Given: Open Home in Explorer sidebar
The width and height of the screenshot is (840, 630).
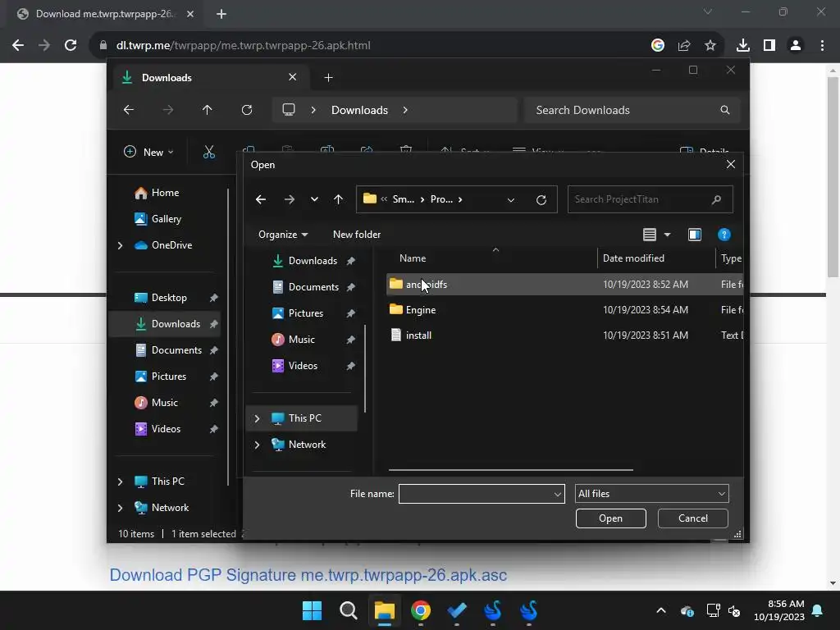Looking at the screenshot, I should point(157,193).
